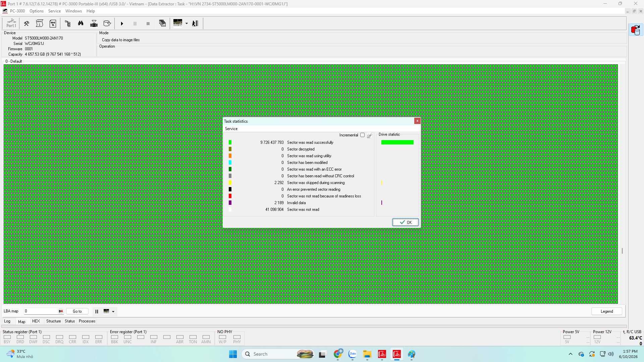Click the head-over-platter toolbar icon
Screen dimensions: 644x362
click(94, 23)
